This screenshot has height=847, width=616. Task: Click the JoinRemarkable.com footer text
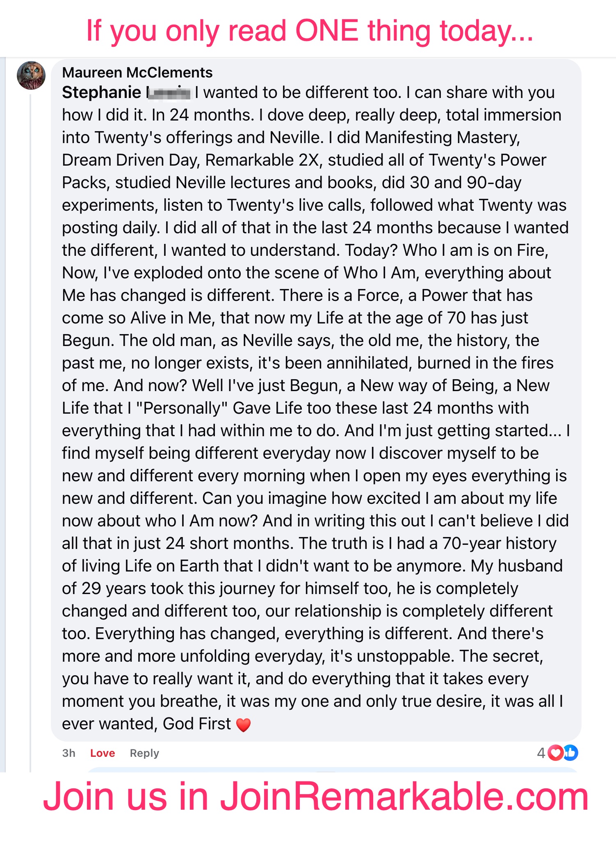tap(316, 797)
